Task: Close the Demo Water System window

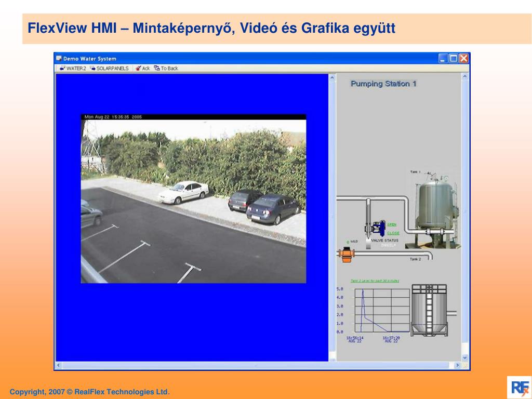Action: pos(464,58)
